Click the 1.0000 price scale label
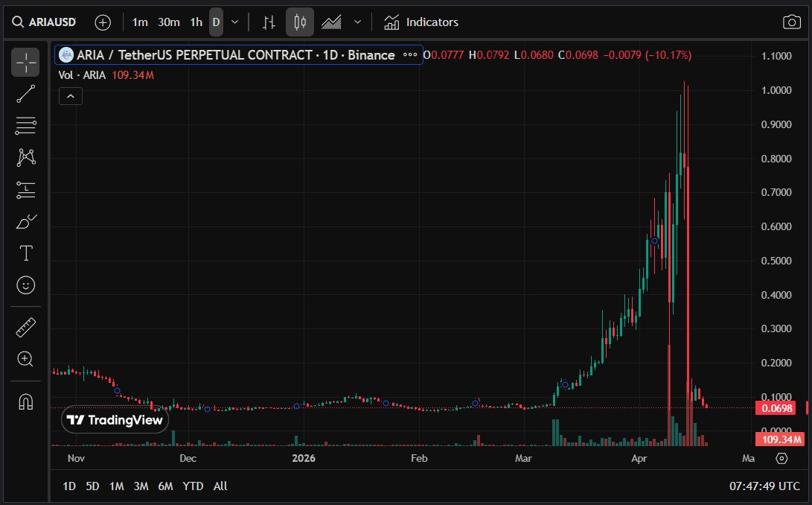 point(776,90)
